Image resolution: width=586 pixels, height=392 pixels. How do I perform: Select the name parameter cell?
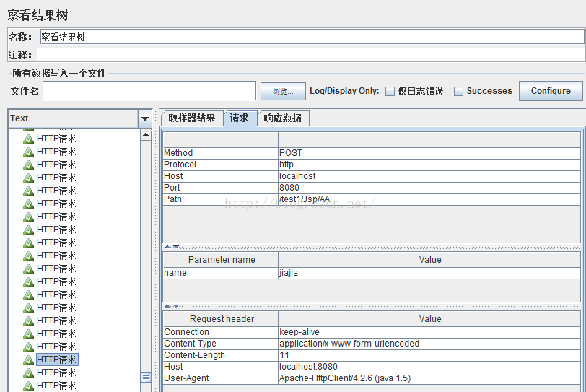pos(221,273)
